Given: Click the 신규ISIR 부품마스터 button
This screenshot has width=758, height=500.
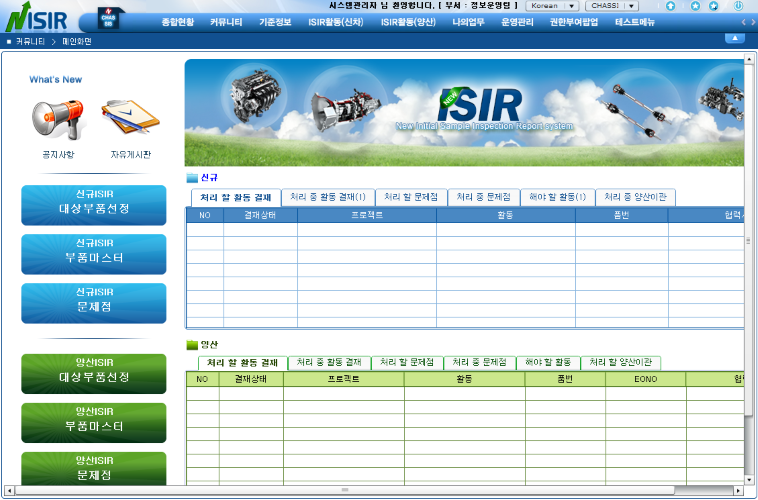Looking at the screenshot, I should (94, 254).
